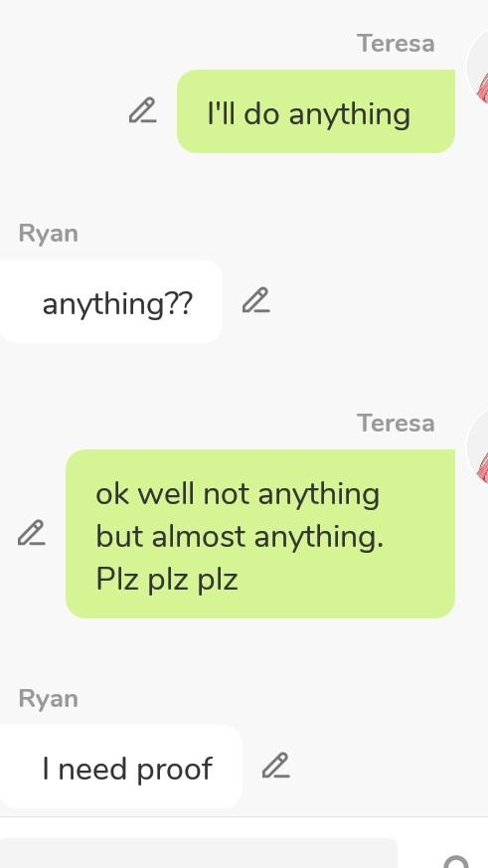Select the "I need proof" bubble
488x868 pixels.
tap(120, 767)
